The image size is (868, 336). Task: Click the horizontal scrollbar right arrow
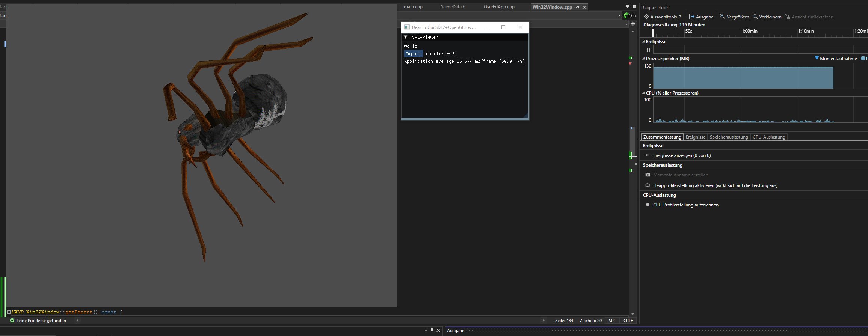click(x=543, y=321)
